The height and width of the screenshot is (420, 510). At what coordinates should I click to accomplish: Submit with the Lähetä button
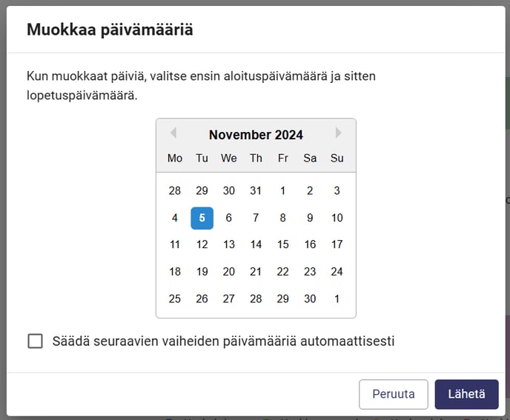pyautogui.click(x=466, y=394)
